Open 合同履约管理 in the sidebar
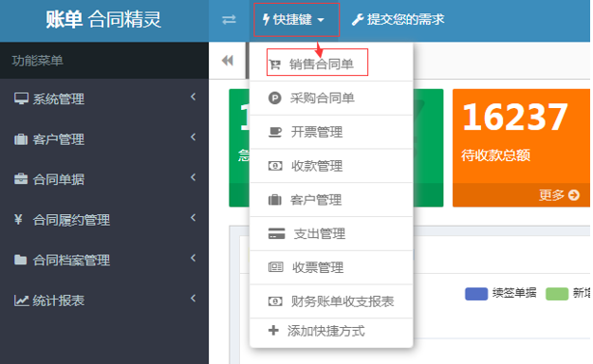The width and height of the screenshot is (593, 364). 104,220
